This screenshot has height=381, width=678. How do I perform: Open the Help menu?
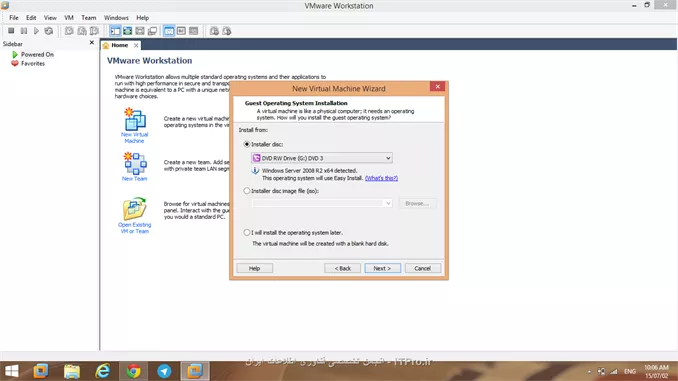pos(142,18)
